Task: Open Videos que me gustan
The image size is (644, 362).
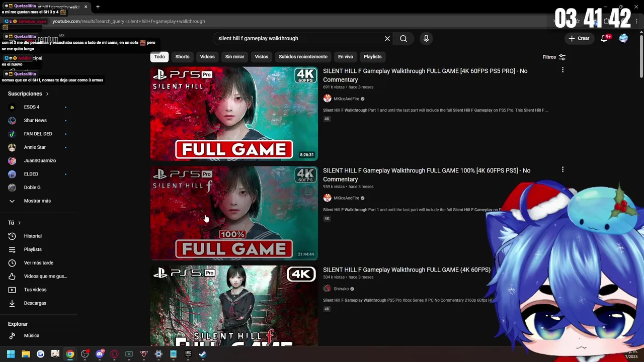Action: click(x=38, y=277)
